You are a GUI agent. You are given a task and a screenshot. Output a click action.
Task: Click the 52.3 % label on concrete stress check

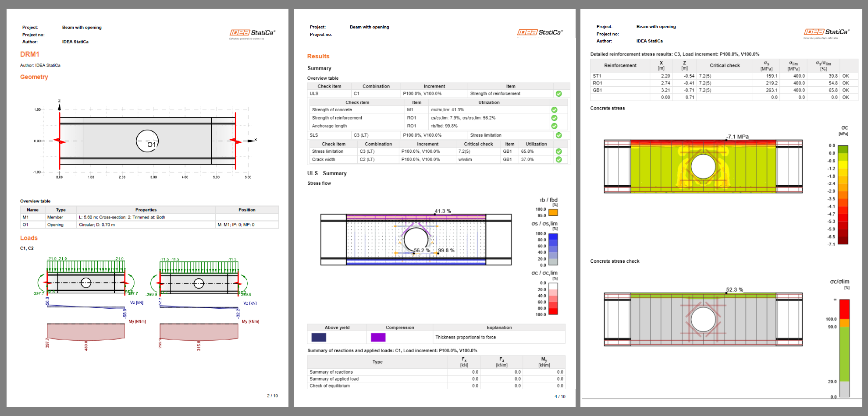(735, 290)
